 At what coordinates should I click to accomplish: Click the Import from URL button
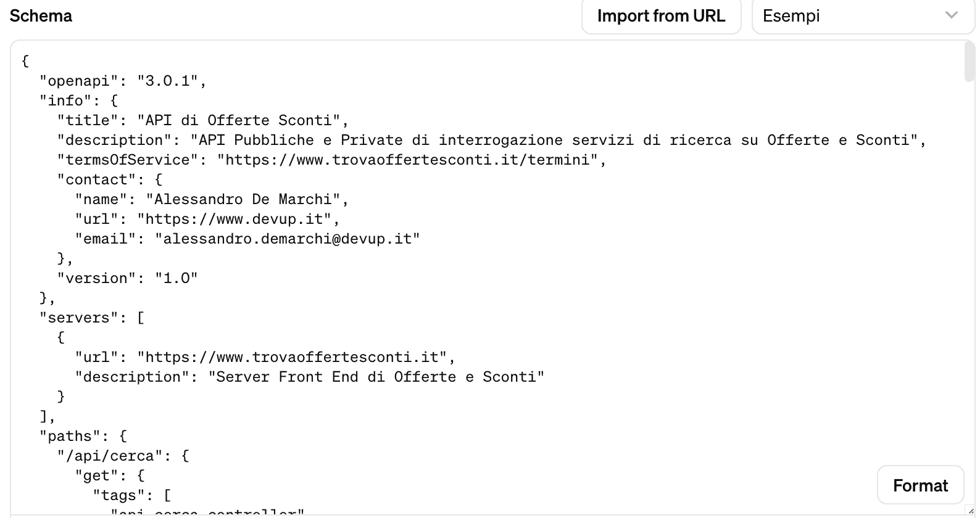tap(661, 16)
